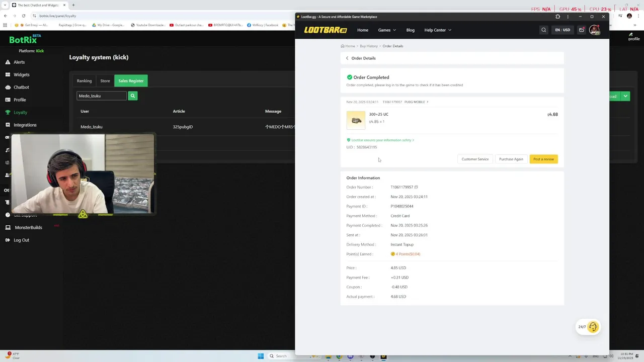Open the Home breadcrumb link
Image resolution: width=644 pixels, height=362 pixels.
pyautogui.click(x=348, y=46)
